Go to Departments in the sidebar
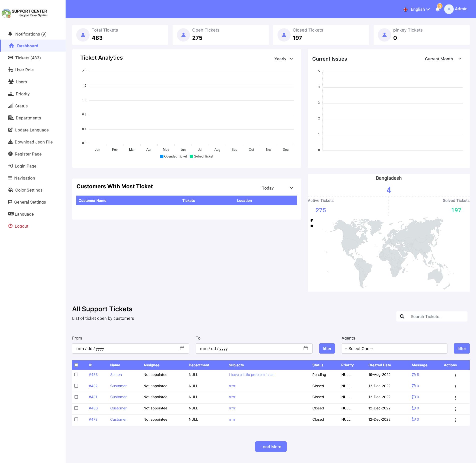The image size is (476, 463). [28, 118]
